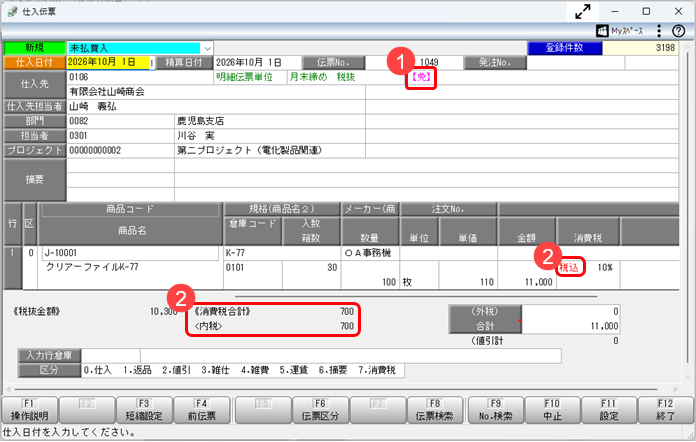
Task: Click the row 1 区 cell showing 0
Action: 31,253
